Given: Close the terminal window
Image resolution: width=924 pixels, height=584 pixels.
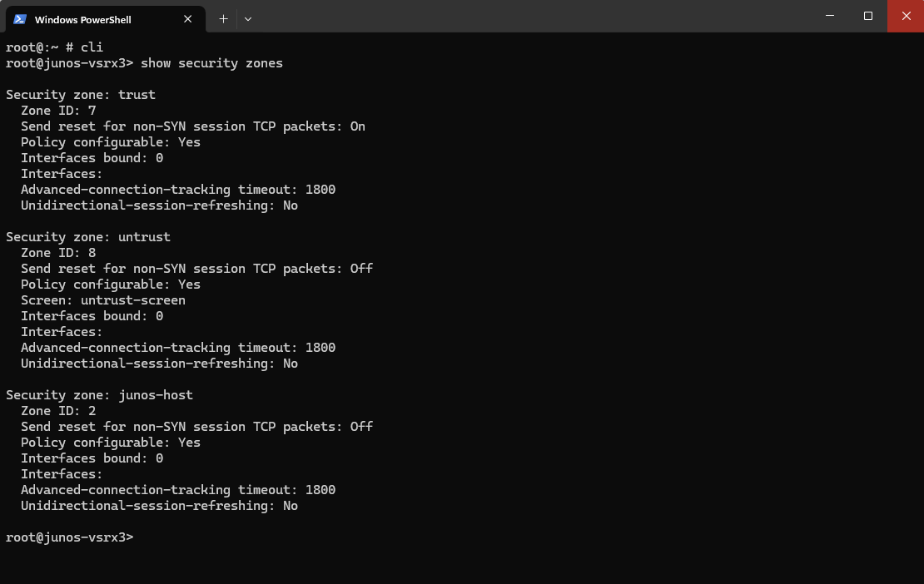Looking at the screenshot, I should (x=906, y=16).
